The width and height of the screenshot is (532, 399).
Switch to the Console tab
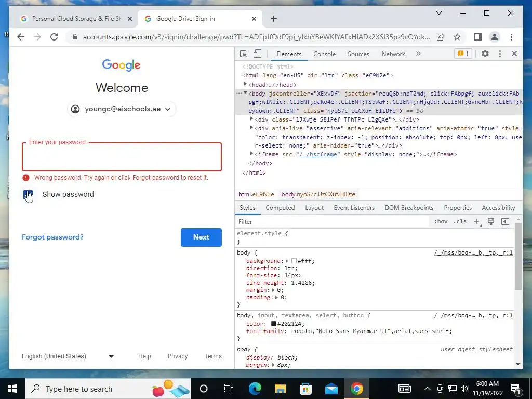pyautogui.click(x=324, y=54)
